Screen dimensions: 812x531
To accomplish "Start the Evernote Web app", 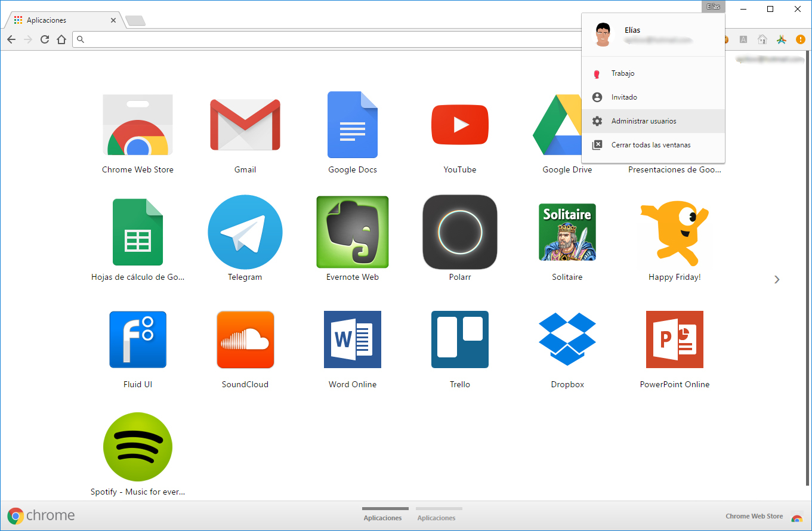I will click(x=352, y=232).
